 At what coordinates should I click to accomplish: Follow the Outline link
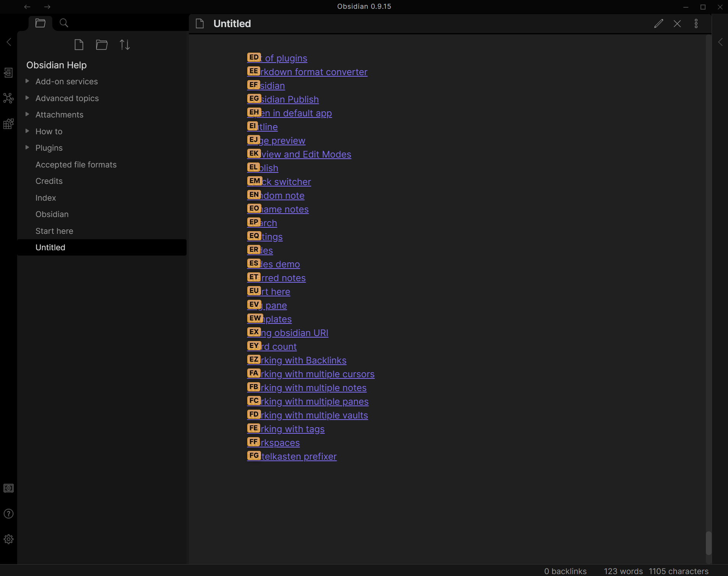[x=263, y=127]
